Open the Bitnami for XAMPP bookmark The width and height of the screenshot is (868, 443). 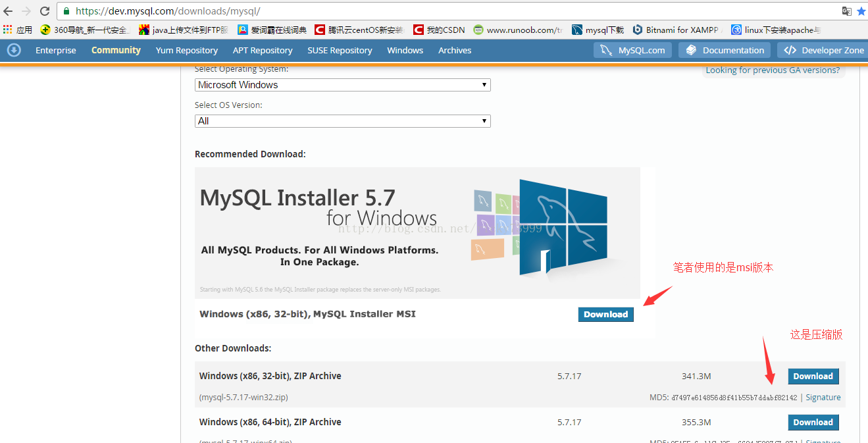(677, 30)
